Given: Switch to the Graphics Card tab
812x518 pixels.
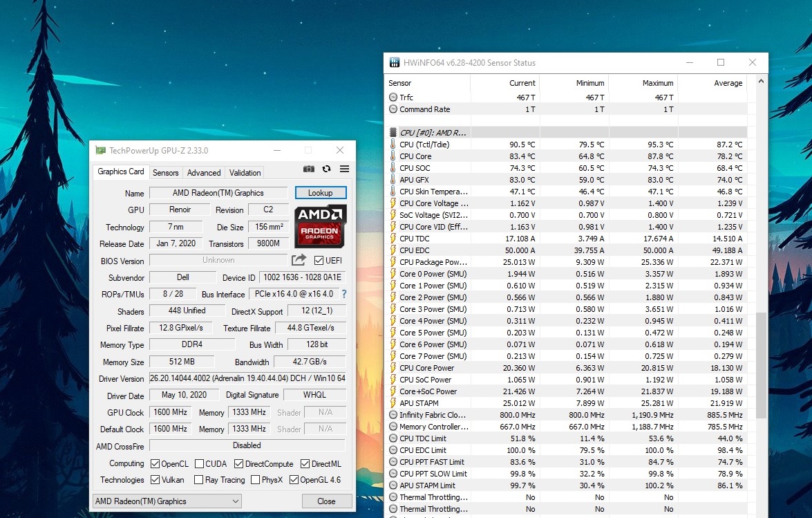Looking at the screenshot, I should coord(121,172).
